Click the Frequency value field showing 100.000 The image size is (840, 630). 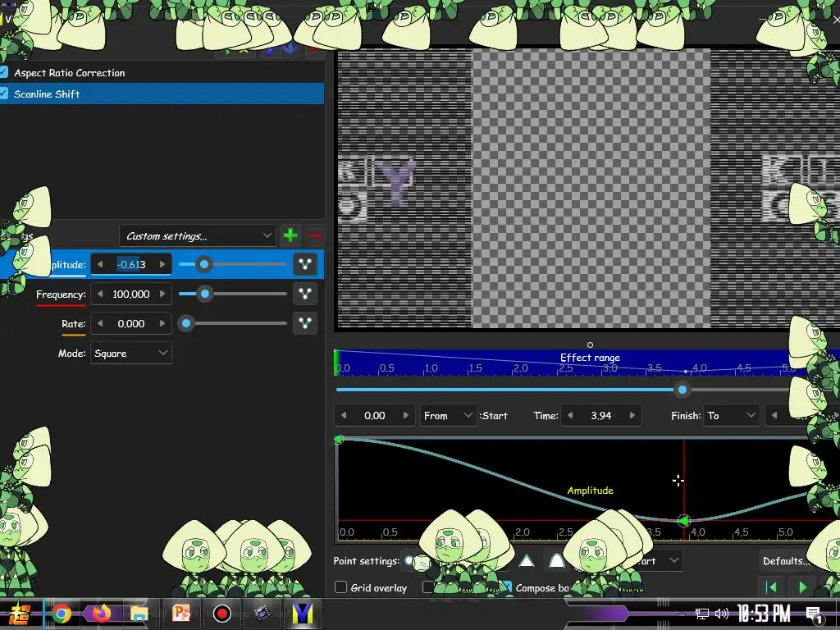pyautogui.click(x=131, y=294)
